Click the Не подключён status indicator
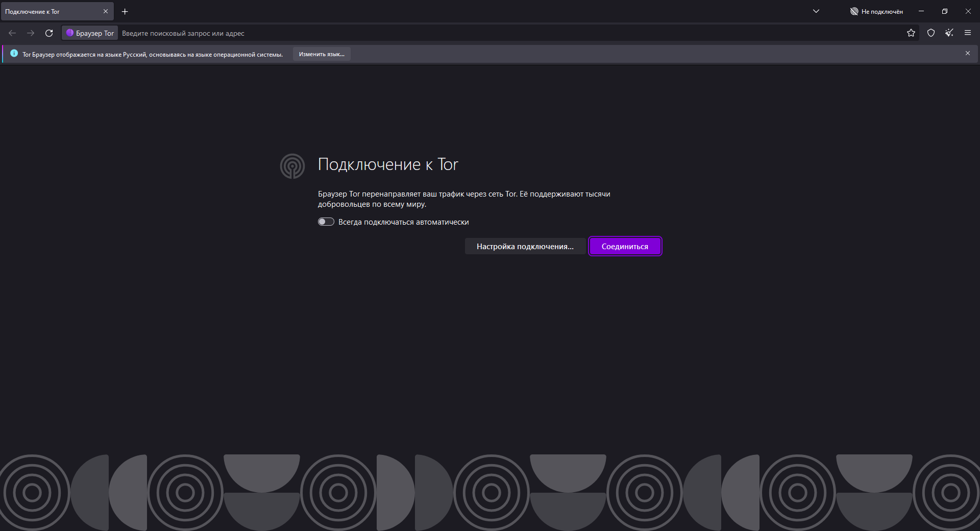This screenshot has width=980, height=531. [876, 11]
